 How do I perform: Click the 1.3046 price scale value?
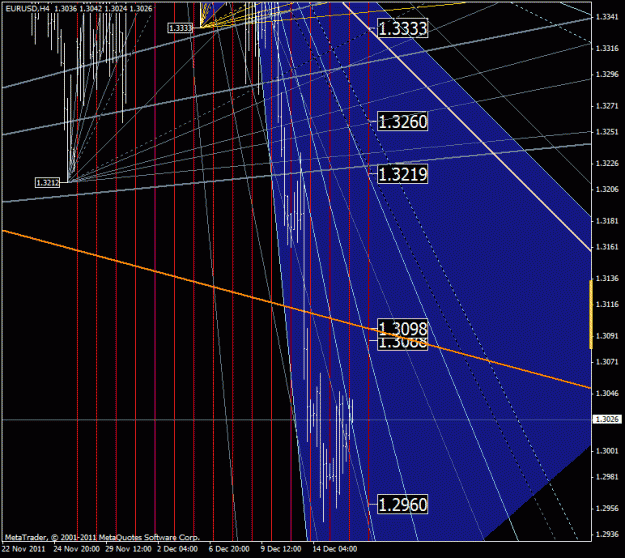[607, 393]
